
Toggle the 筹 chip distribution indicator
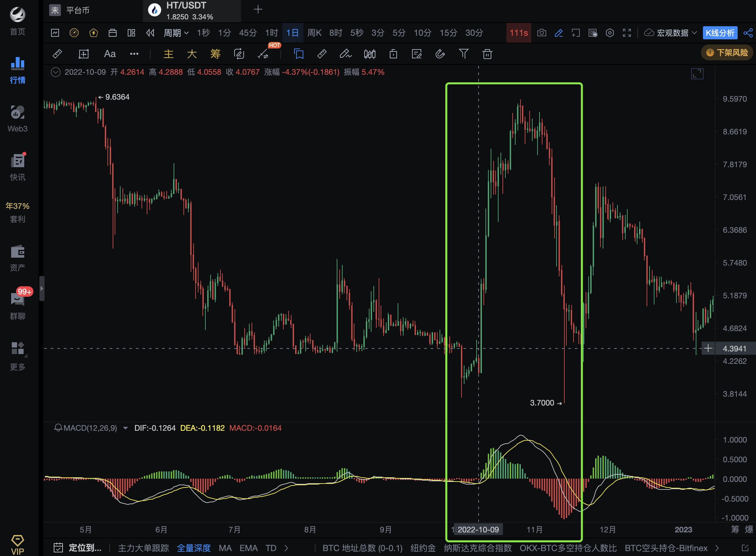point(215,54)
